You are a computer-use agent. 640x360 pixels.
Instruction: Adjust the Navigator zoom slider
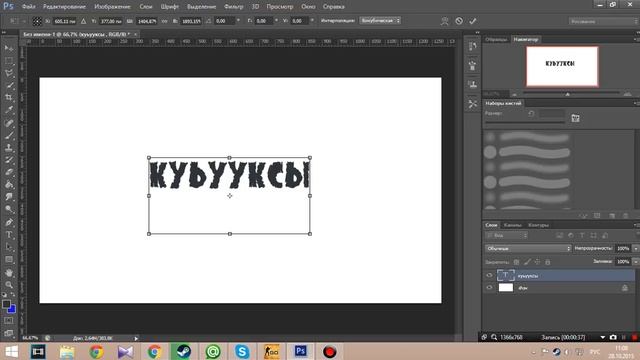click(567, 94)
